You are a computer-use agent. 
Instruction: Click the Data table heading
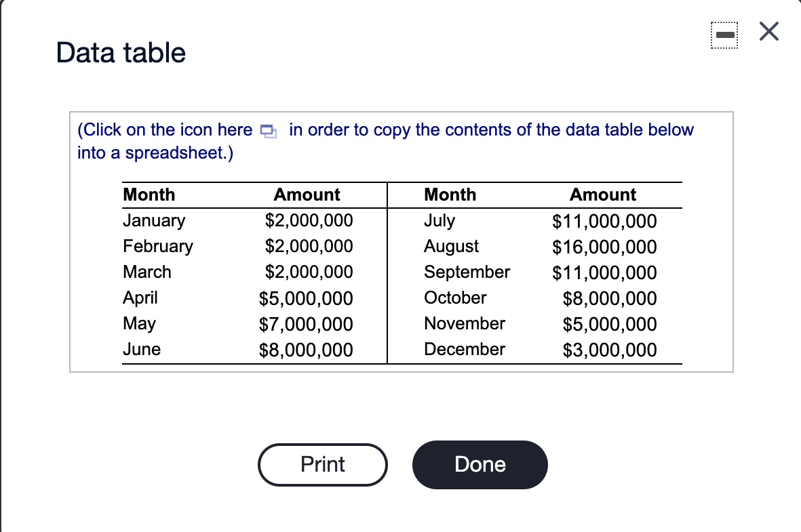(x=121, y=53)
